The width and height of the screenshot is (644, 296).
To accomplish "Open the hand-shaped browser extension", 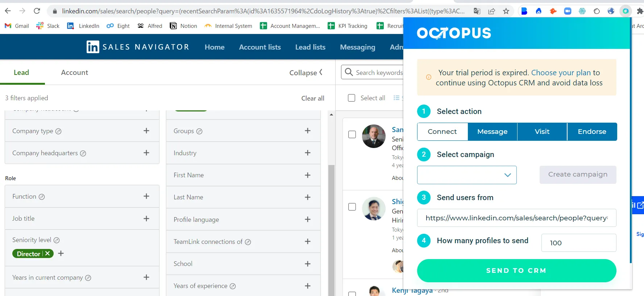I will click(x=597, y=11).
